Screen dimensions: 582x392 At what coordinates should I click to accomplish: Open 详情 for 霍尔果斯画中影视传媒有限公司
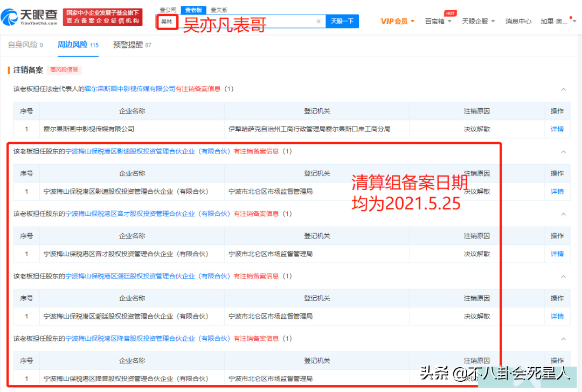(557, 129)
